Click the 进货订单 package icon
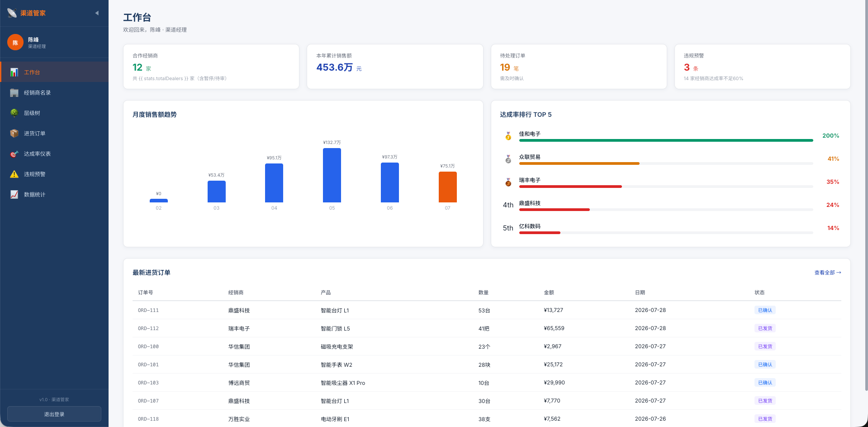Image resolution: width=868 pixels, height=427 pixels. click(x=14, y=134)
